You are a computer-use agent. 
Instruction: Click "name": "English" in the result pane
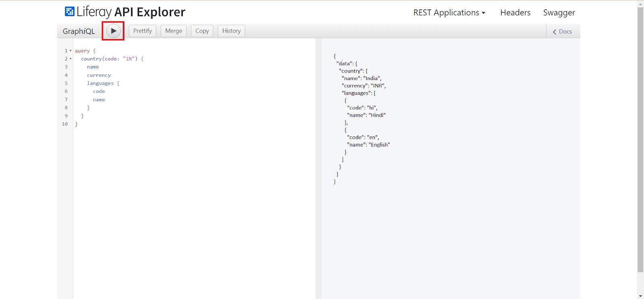coord(368,144)
